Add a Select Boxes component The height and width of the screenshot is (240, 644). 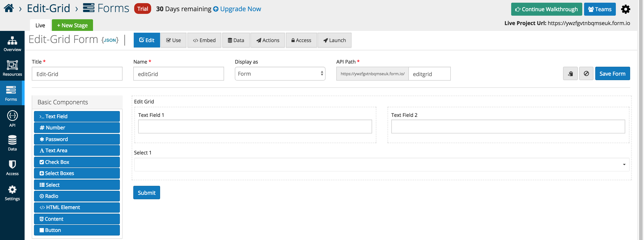click(x=77, y=173)
